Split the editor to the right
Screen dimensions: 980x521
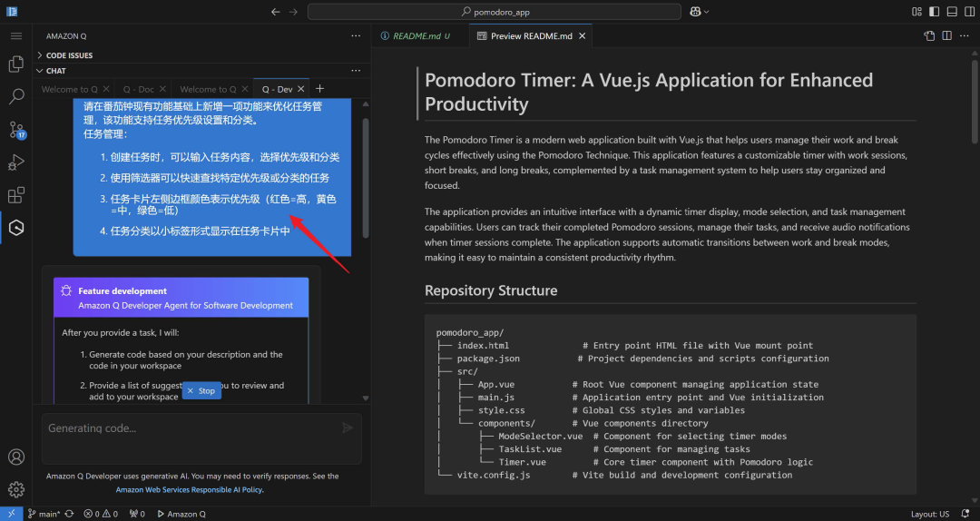click(946, 36)
